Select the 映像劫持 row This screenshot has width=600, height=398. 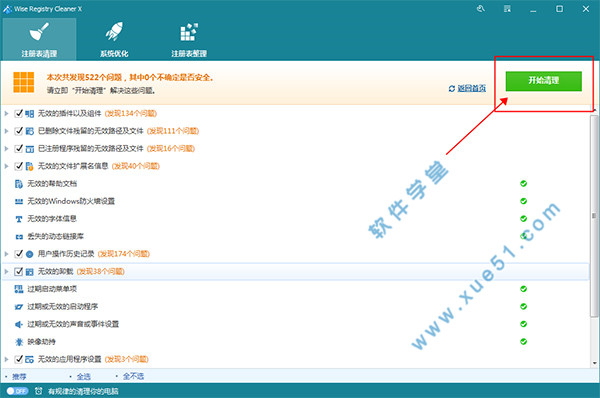(x=295, y=342)
